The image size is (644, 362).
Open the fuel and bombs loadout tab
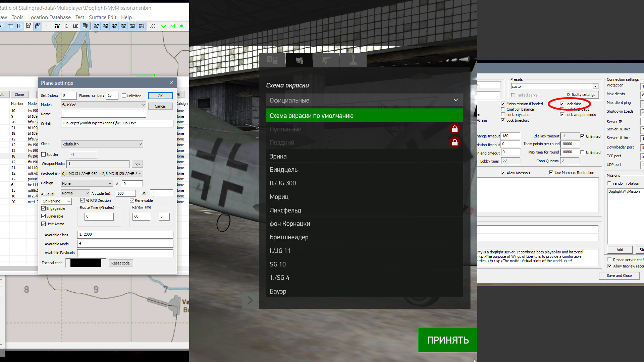coord(272,60)
